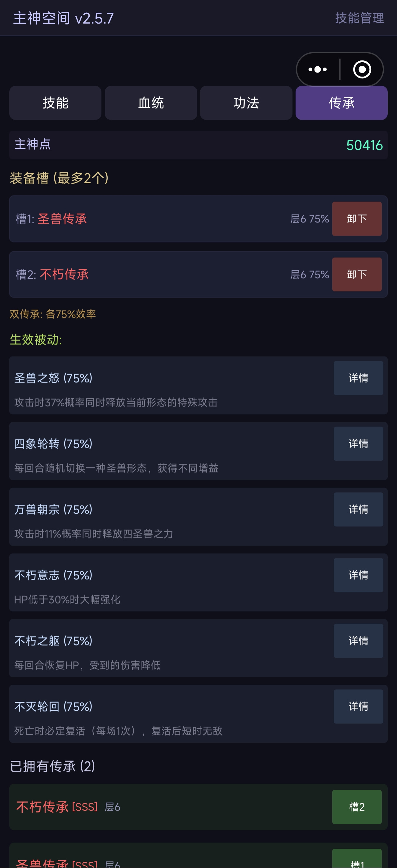Tap the mini-program close circle icon
The height and width of the screenshot is (868, 397).
click(x=362, y=69)
